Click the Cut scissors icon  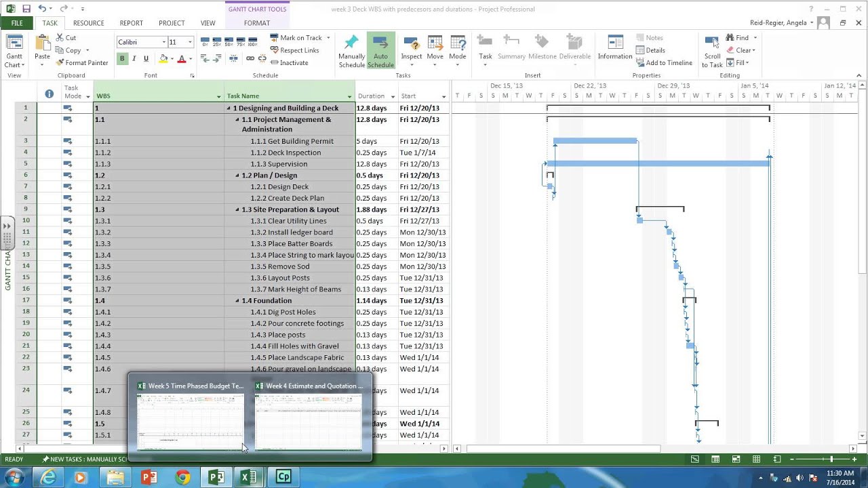click(60, 38)
